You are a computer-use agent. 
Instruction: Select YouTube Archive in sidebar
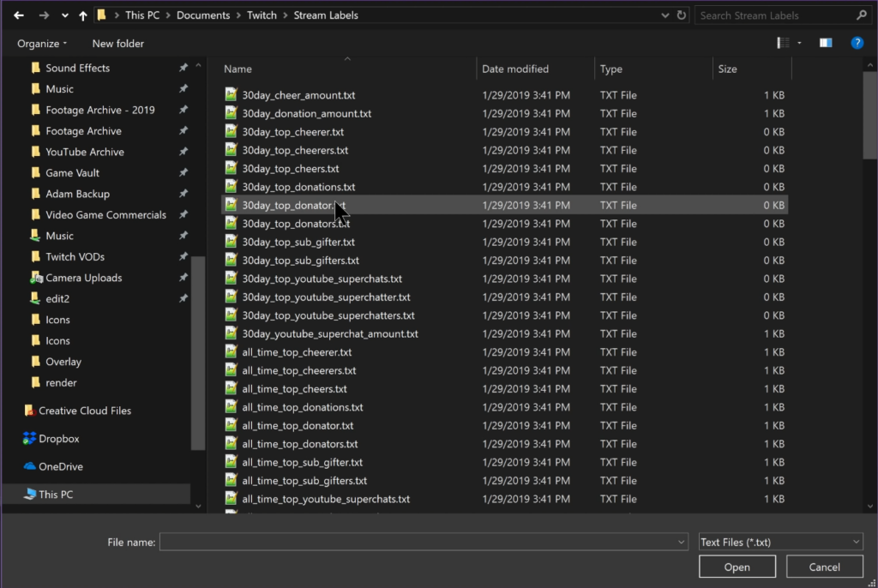[85, 152]
